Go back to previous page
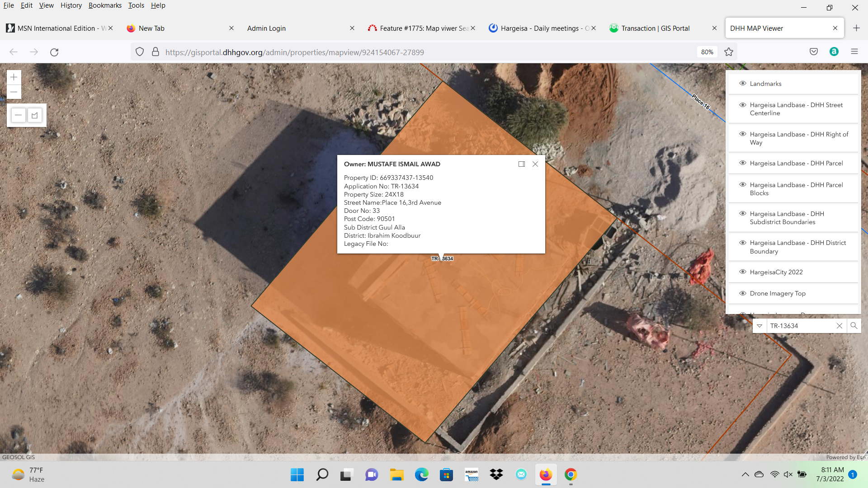 point(14,52)
